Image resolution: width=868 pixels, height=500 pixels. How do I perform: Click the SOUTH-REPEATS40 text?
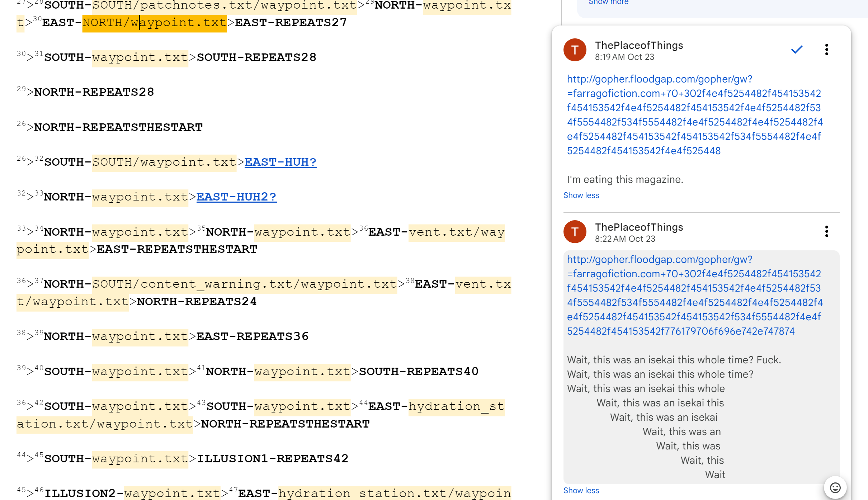point(419,372)
